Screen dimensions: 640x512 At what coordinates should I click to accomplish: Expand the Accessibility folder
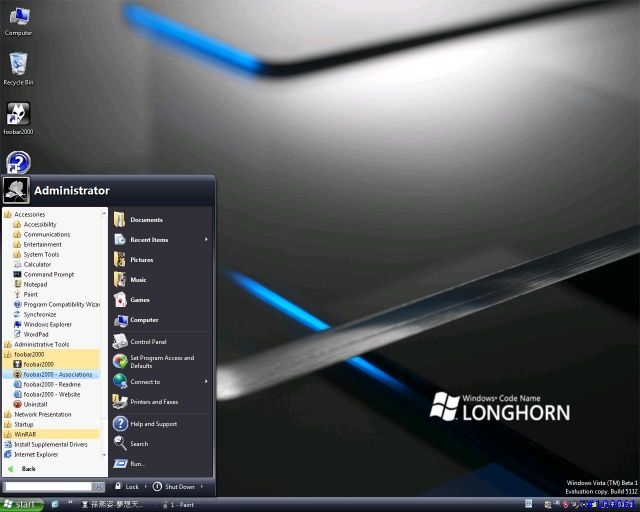coord(35,225)
